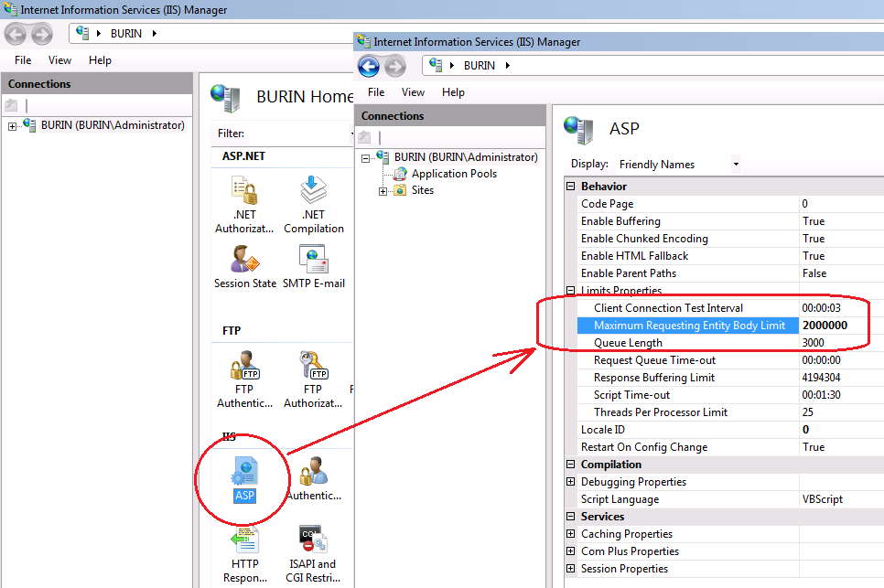This screenshot has width=884, height=588.
Task: Select Locale ID property row
Action: pos(730,430)
